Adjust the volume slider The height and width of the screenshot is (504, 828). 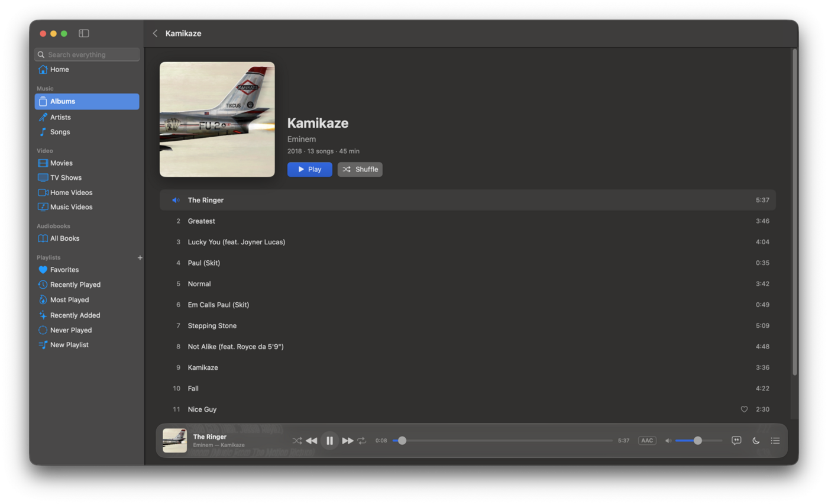pyautogui.click(x=698, y=441)
